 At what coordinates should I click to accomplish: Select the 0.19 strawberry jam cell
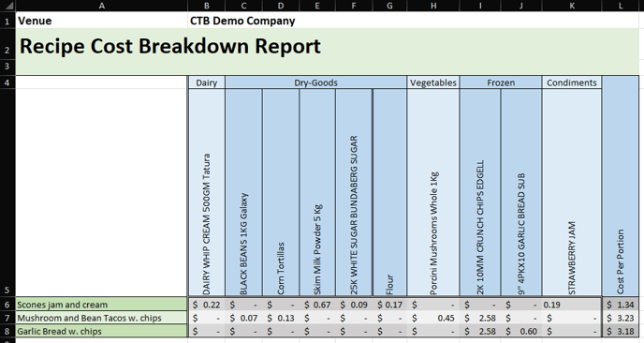coord(572,305)
